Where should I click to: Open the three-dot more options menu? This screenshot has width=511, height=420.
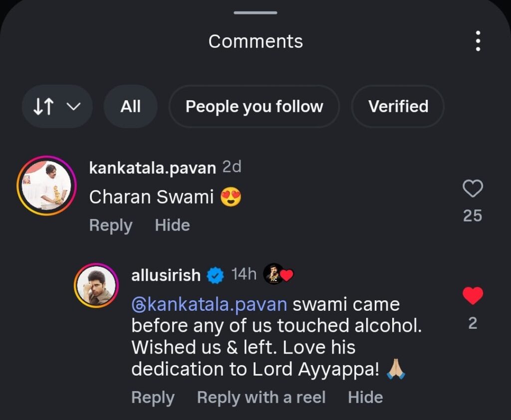[x=478, y=41]
